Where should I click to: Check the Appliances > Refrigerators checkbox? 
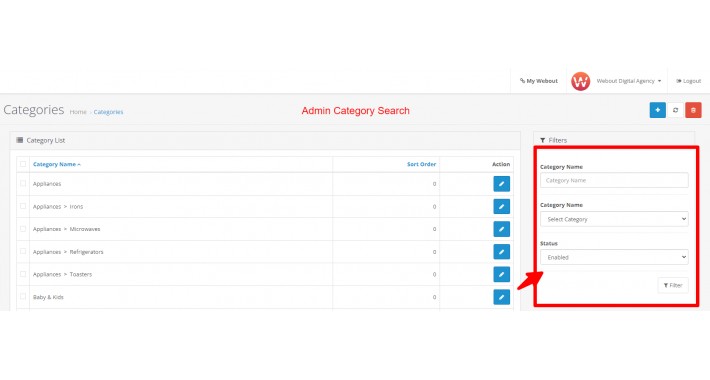tap(23, 251)
